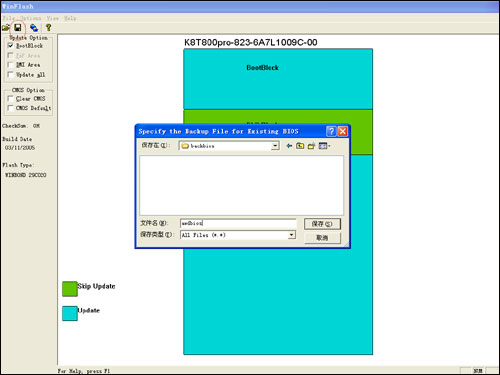The width and height of the screenshot is (500, 375).
Task: Click the yellow question mark help icon
Action: pyautogui.click(x=49, y=28)
